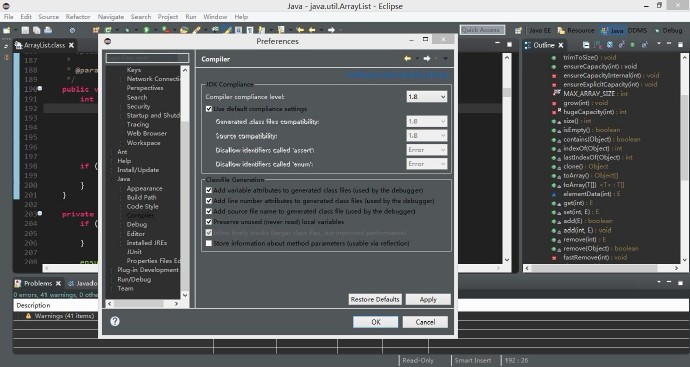Click the Collapse All icon in Outline toolbar
This screenshot has height=367, width=690.
coord(586,45)
